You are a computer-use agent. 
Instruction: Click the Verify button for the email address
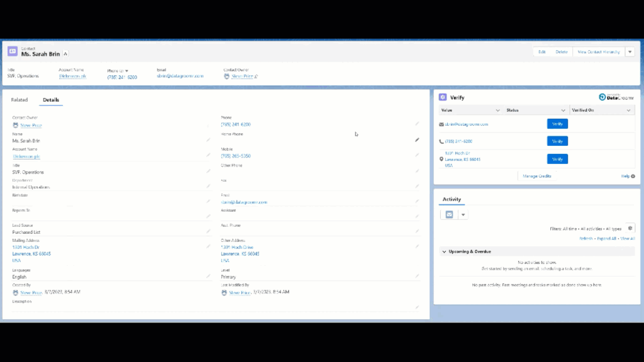(557, 124)
